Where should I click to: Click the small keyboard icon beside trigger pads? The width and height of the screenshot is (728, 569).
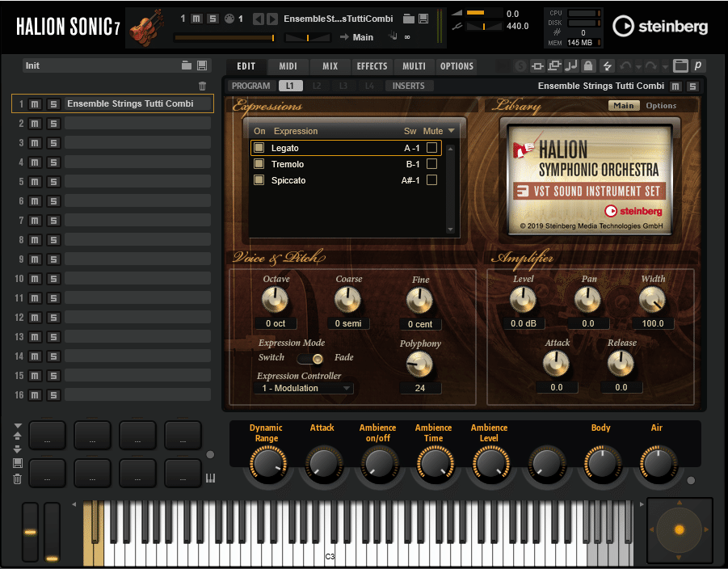coord(210,478)
